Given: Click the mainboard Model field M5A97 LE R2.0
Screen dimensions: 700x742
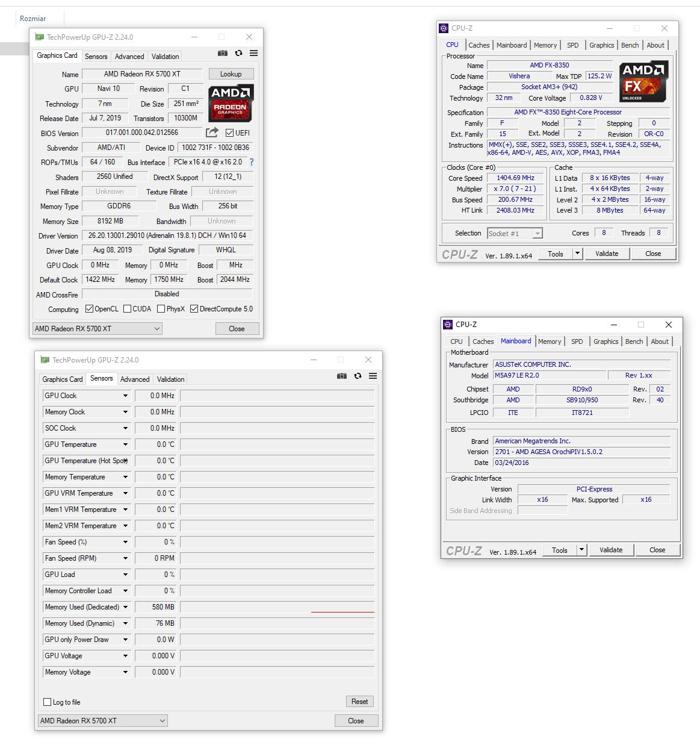Looking at the screenshot, I should tap(550, 375).
